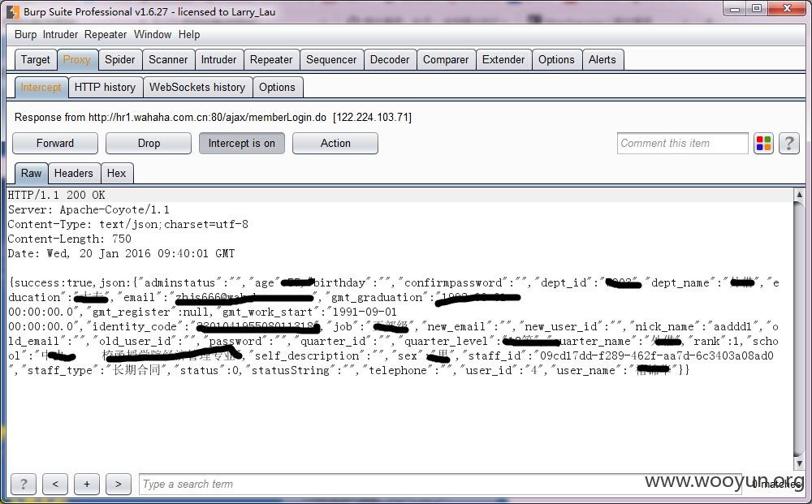Open the Repeater menu
The height and width of the screenshot is (504, 812).
pyautogui.click(x=106, y=35)
